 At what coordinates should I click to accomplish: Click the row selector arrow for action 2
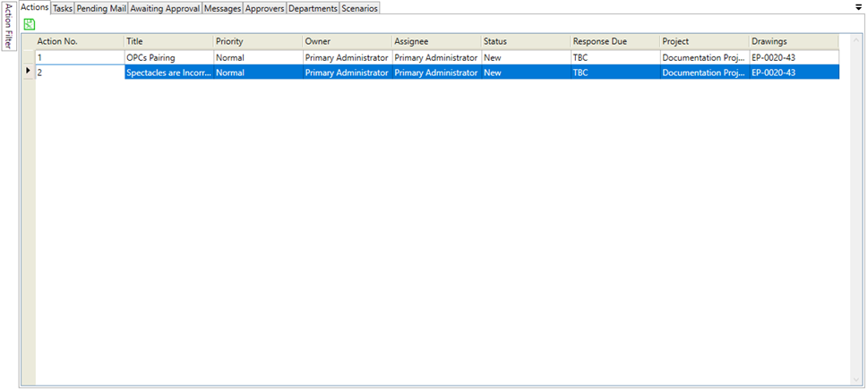pos(28,72)
